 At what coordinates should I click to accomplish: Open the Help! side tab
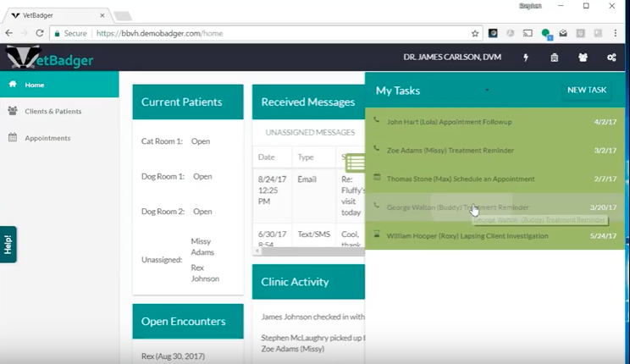click(x=8, y=245)
